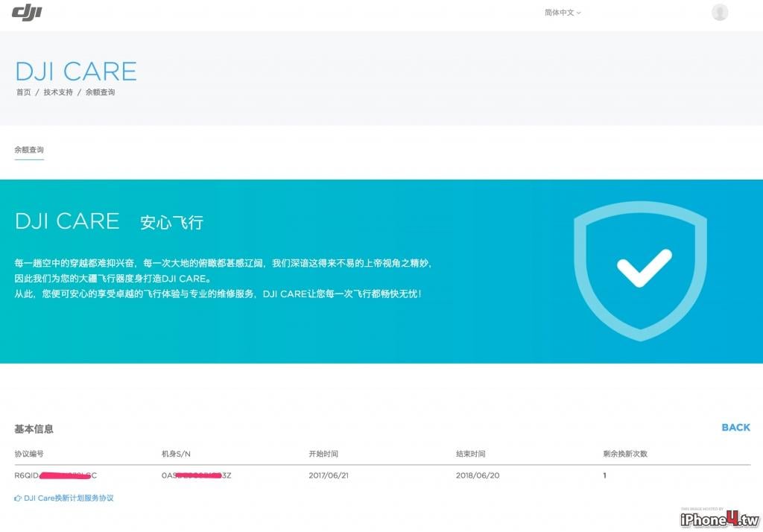Click the 安心飞行 banner heading
Screen dimensions: 763x532
coord(171,222)
